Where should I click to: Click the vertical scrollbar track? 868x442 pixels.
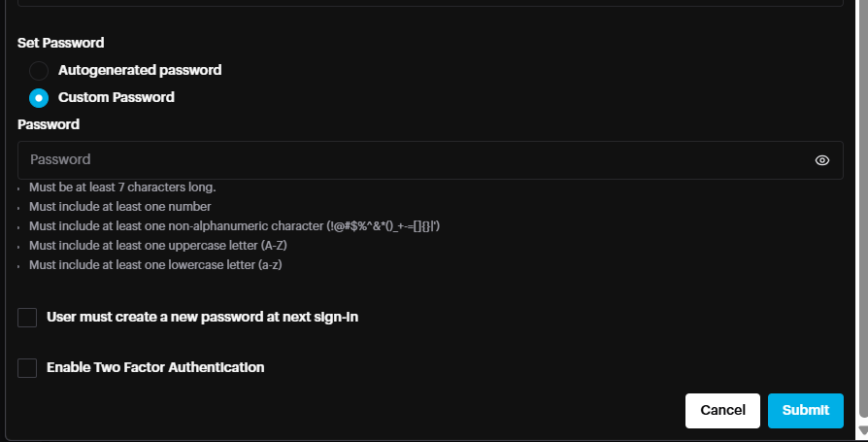[x=861, y=214]
